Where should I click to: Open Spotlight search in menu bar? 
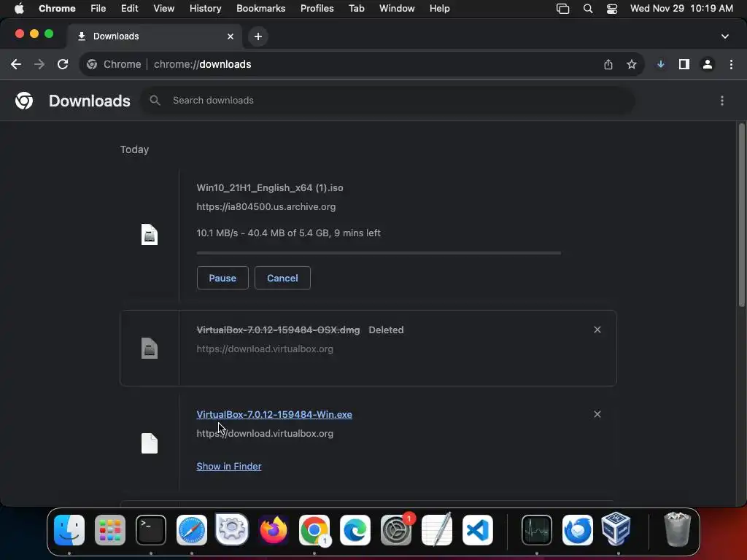[588, 9]
